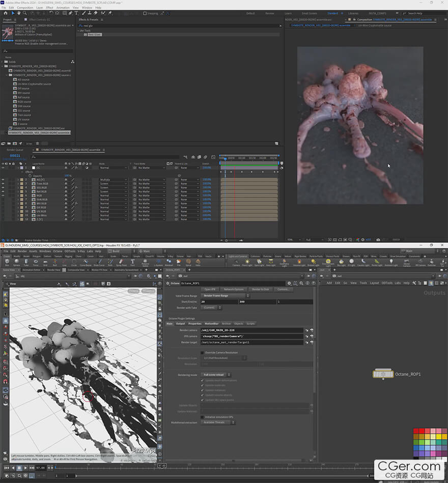Click the After Effects Home icon
This screenshot has width=448, height=483.
pos(6,13)
